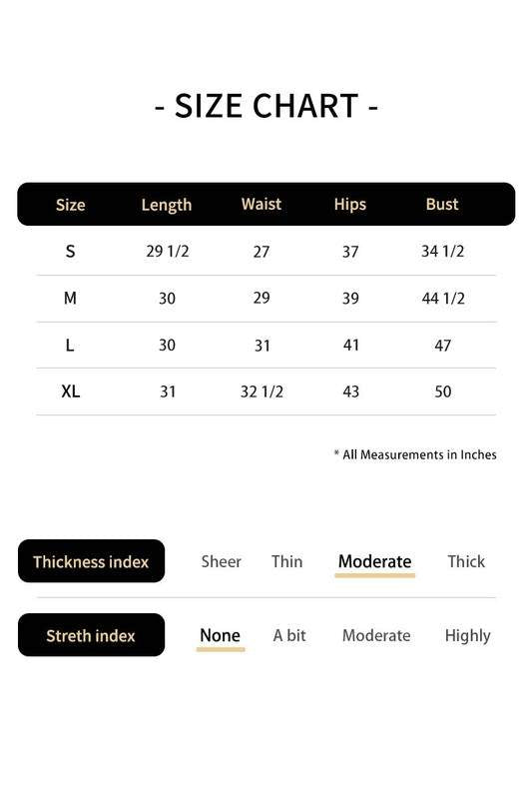Click the Streth index label

pos(91,635)
